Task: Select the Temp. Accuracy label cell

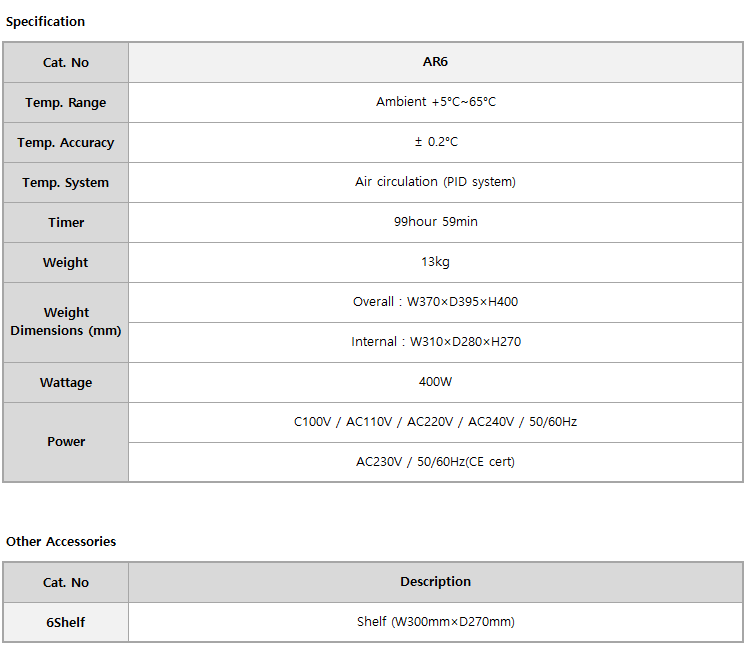Action: (x=66, y=142)
